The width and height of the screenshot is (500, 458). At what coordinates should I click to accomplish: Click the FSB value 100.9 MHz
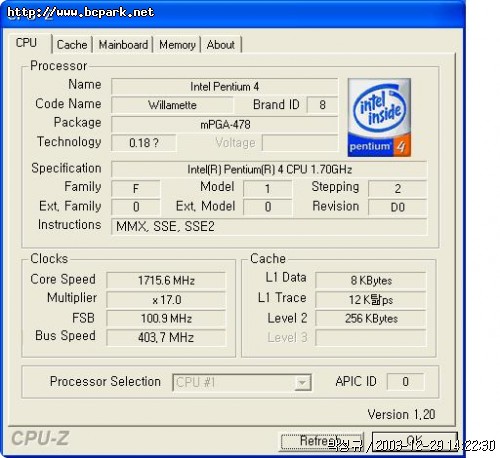click(166, 318)
